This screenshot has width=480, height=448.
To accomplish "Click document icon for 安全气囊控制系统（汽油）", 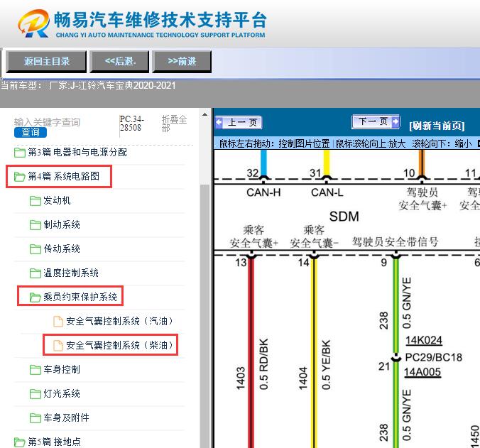I will coord(58,322).
